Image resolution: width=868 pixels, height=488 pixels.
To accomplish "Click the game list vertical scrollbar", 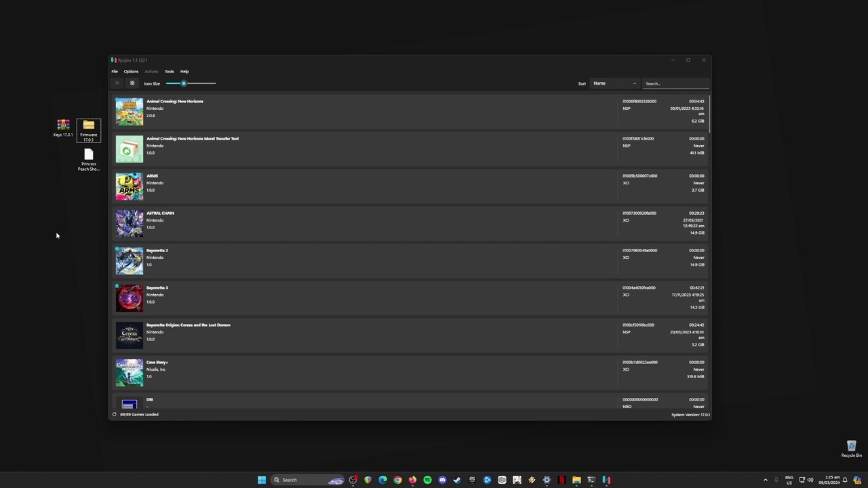I will click(x=709, y=114).
